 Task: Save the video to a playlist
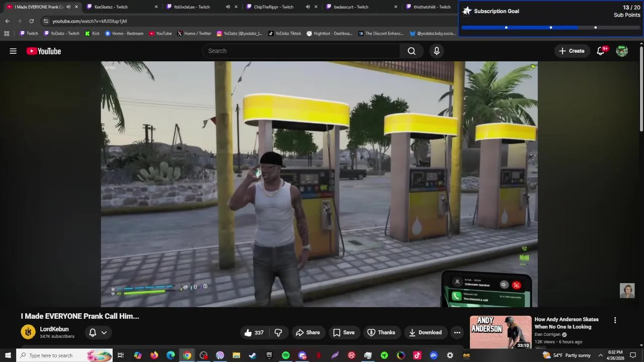[x=344, y=332]
